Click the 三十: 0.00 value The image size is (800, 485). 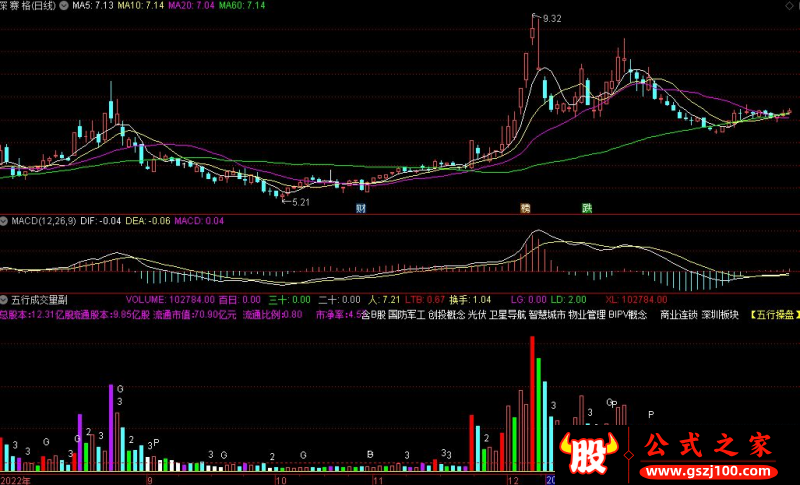point(290,300)
